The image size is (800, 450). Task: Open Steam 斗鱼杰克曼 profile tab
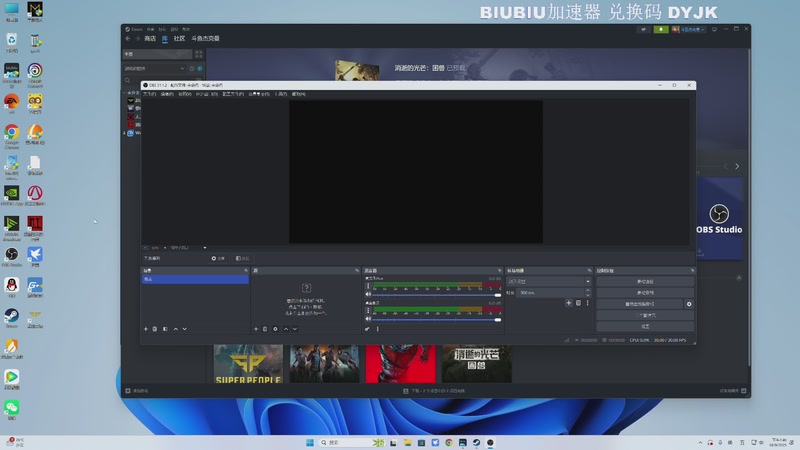[206, 38]
